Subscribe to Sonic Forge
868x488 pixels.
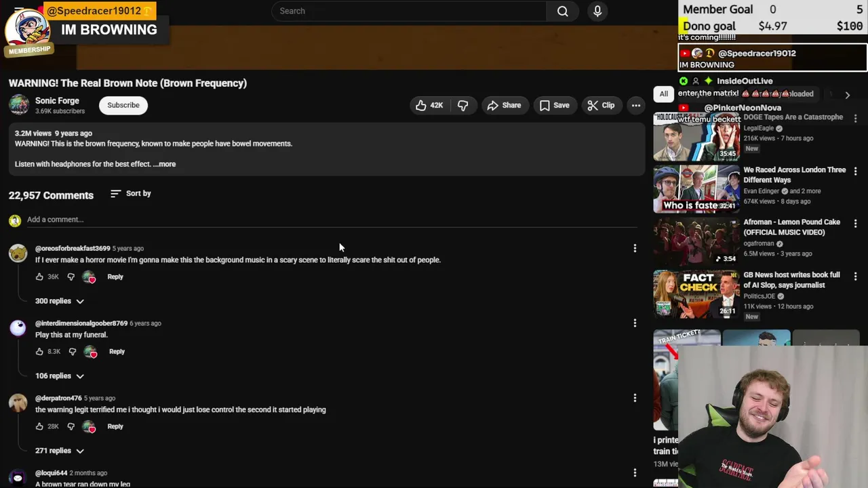click(x=123, y=105)
